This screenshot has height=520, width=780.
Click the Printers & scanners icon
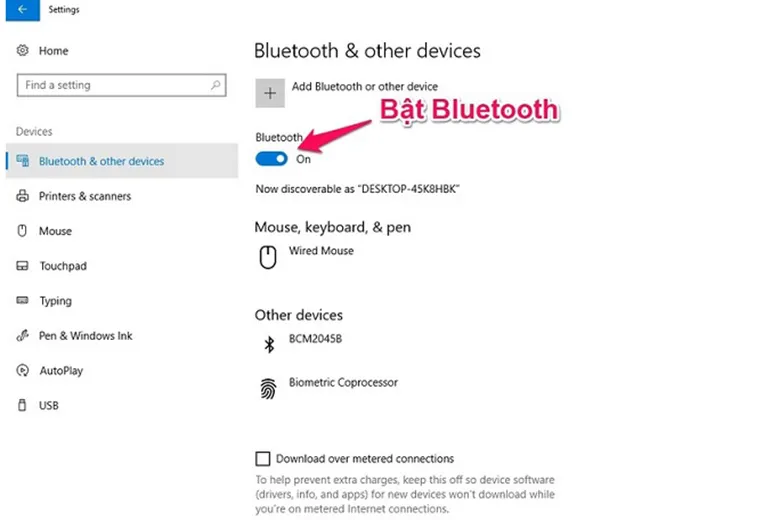(x=22, y=196)
